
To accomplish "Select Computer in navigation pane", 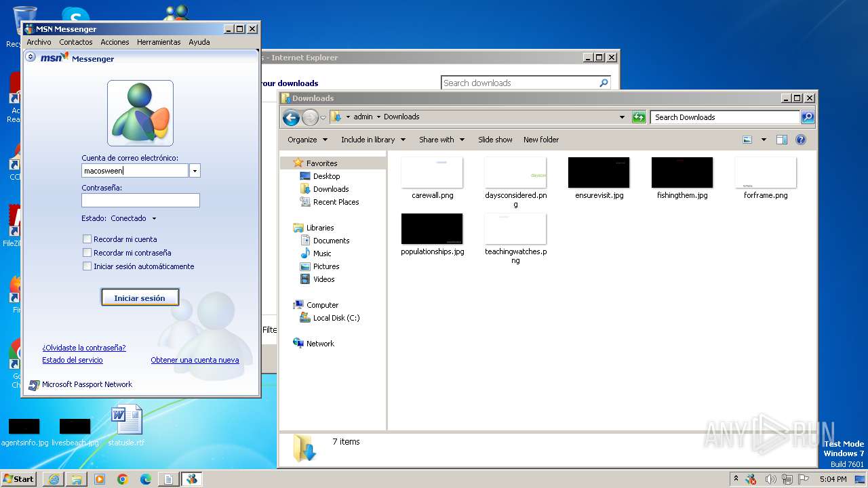I will click(x=315, y=305).
